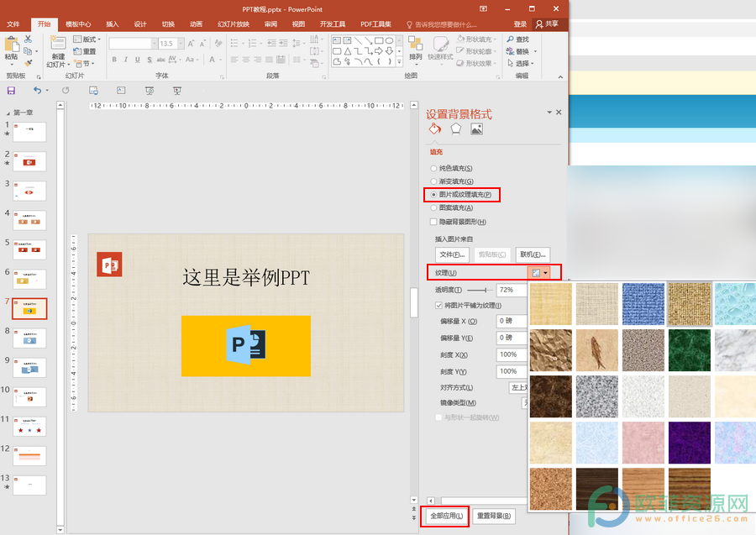Open the Fill paint bucket tab icon
The image size is (756, 535).
(435, 129)
